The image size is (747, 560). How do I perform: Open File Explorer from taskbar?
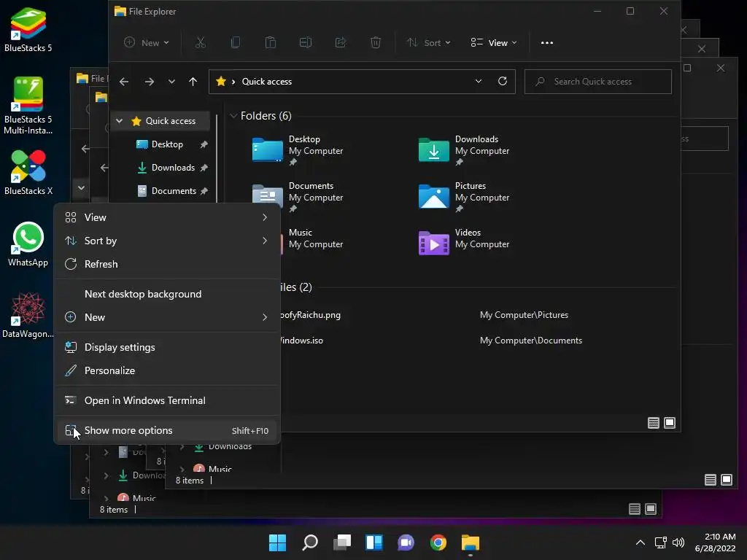(x=471, y=542)
